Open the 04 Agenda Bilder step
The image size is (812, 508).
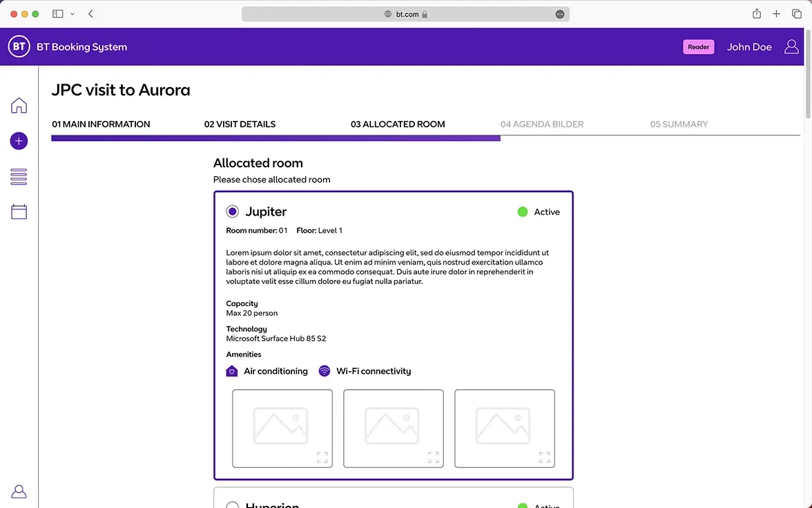coord(542,124)
